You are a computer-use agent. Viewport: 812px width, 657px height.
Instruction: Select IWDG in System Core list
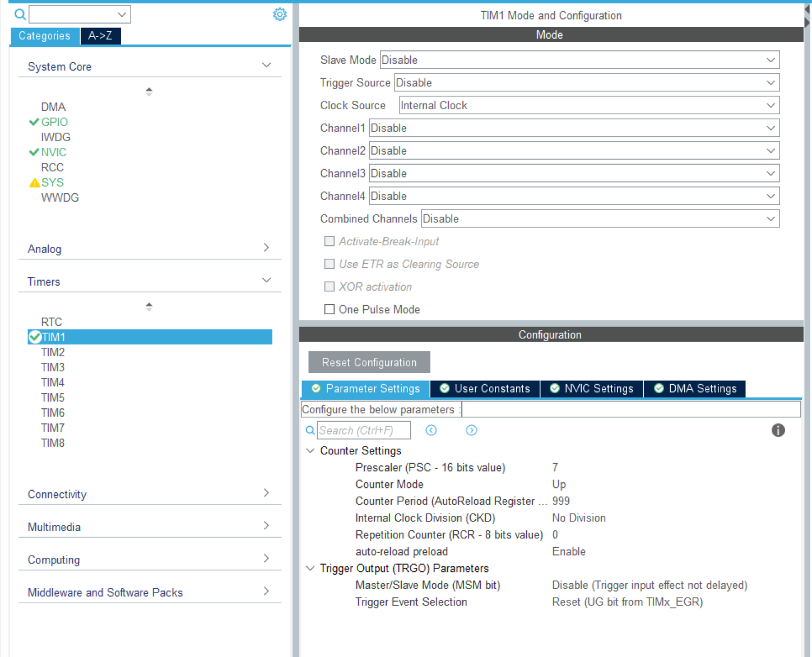[55, 137]
